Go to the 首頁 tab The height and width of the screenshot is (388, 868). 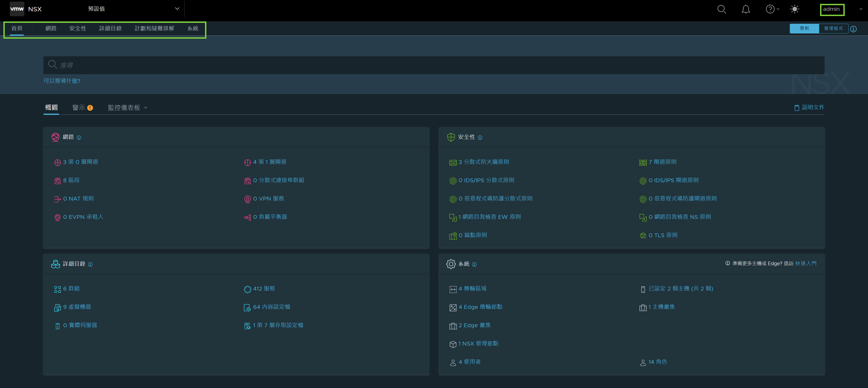click(x=17, y=29)
